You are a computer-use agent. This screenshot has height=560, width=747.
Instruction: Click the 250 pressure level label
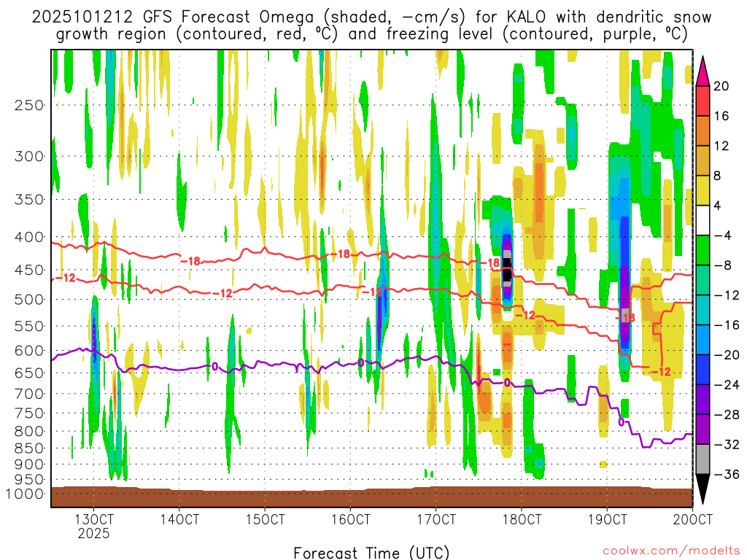click(29, 105)
